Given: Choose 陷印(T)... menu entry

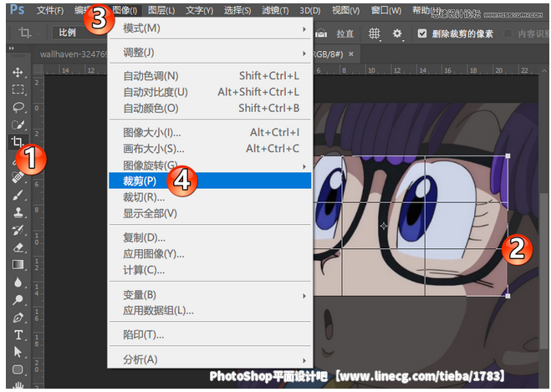Looking at the screenshot, I should 210,335.
